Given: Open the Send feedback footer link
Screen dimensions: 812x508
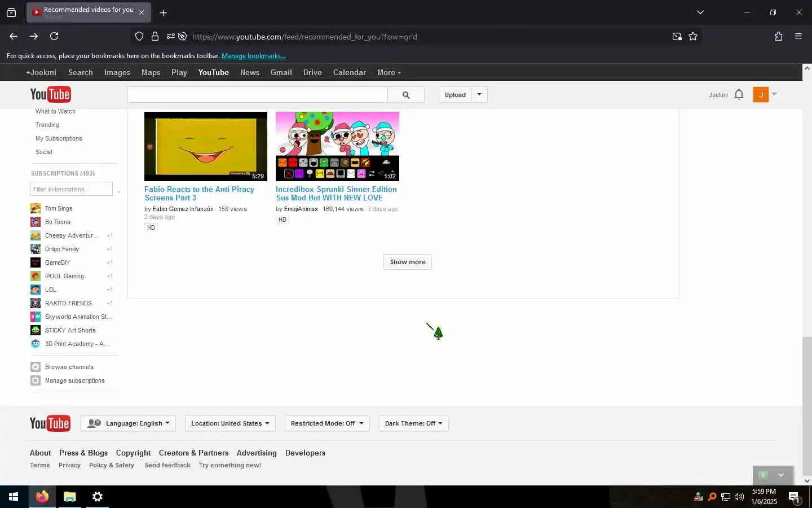Looking at the screenshot, I should (x=167, y=465).
